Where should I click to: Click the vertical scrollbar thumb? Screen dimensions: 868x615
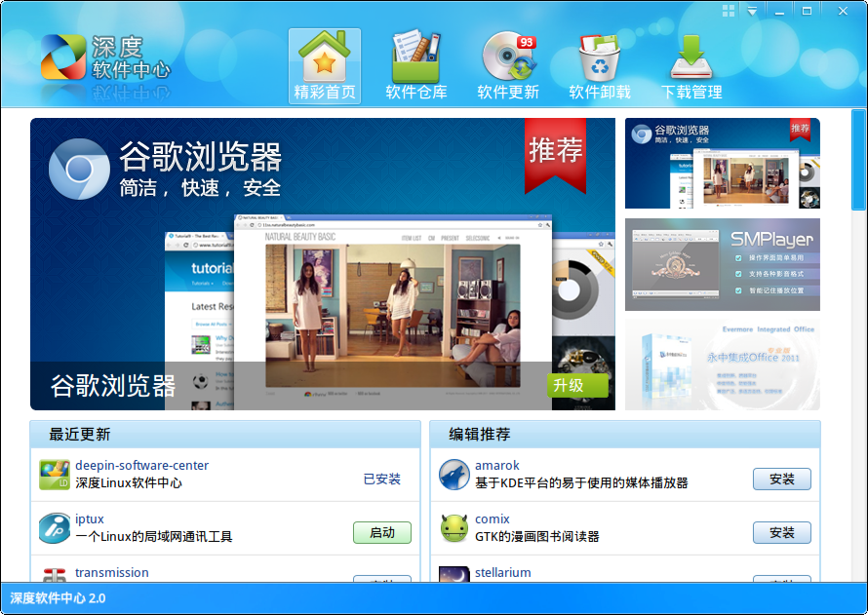tap(858, 159)
